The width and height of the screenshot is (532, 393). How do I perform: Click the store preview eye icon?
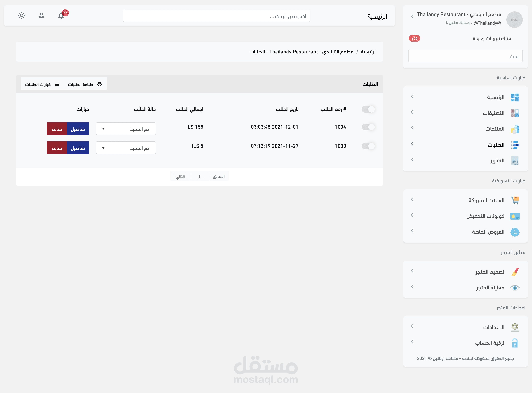[515, 288]
